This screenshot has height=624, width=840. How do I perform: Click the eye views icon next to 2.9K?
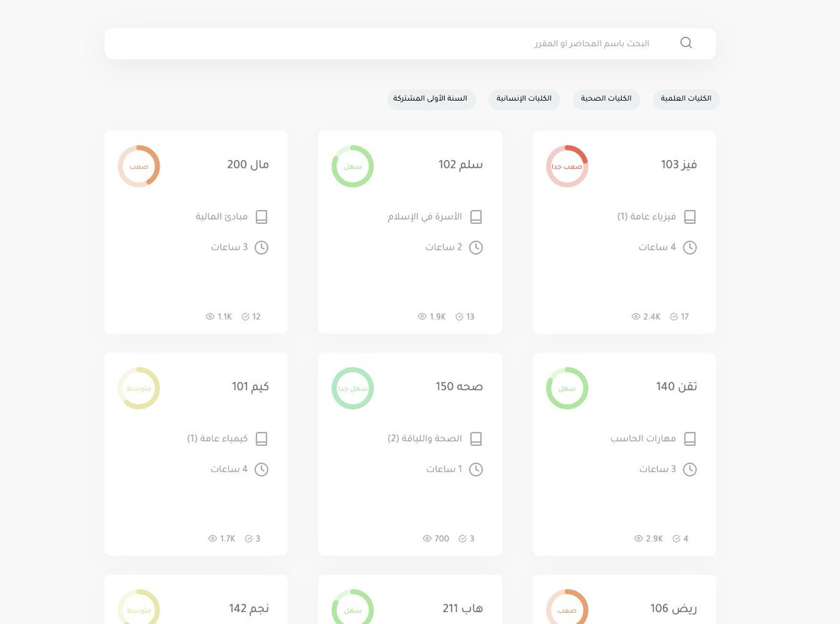pos(638,539)
